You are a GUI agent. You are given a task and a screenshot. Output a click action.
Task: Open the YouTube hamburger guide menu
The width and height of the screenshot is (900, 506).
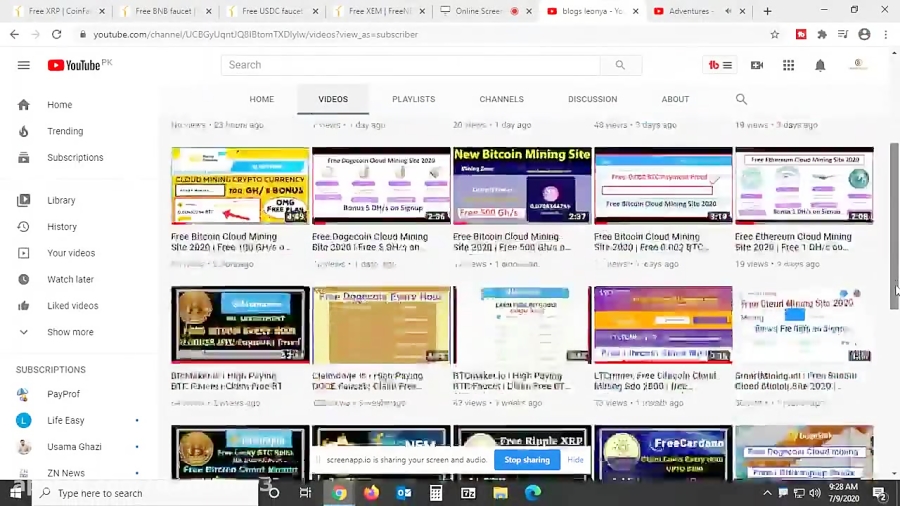tap(24, 65)
